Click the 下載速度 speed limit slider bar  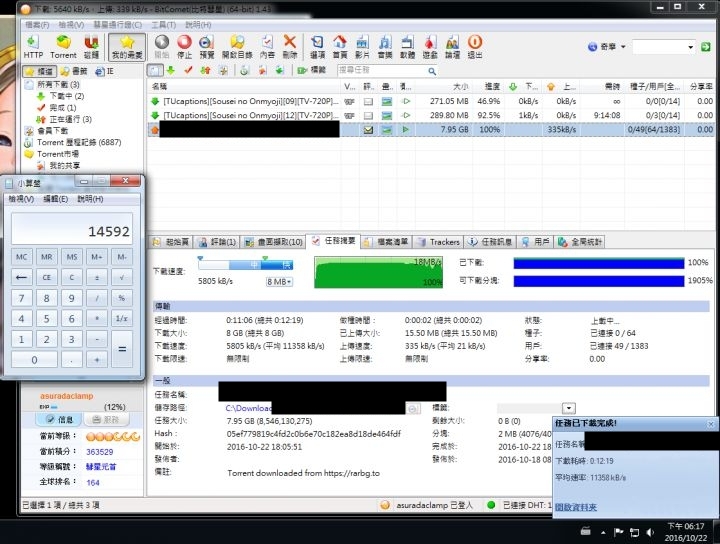point(245,265)
